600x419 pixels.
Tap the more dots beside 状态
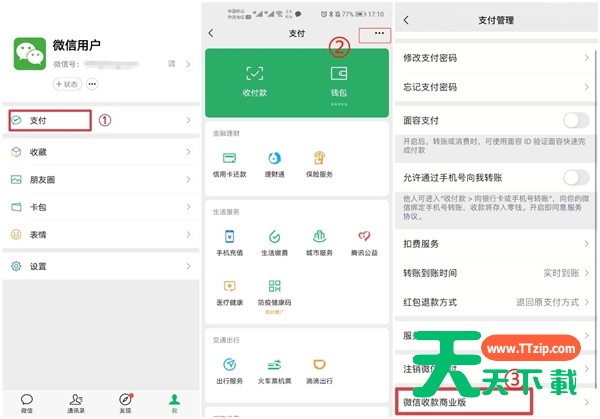[92, 84]
